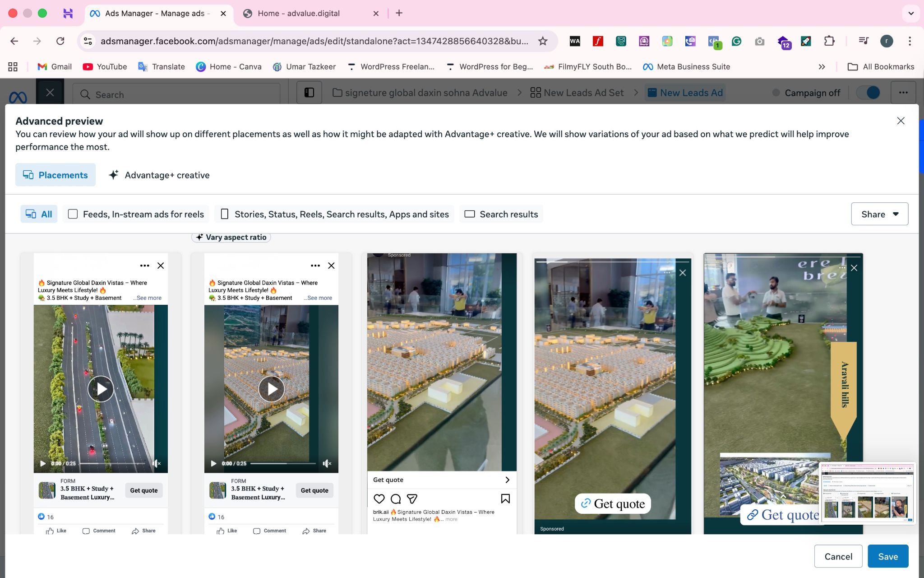
Task: Expand hidden bookmarks with double-chevron
Action: click(822, 67)
